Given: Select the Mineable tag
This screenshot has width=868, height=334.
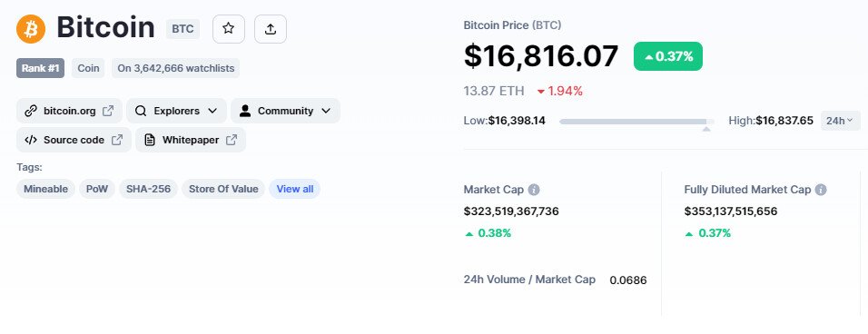Looking at the screenshot, I should [45, 189].
